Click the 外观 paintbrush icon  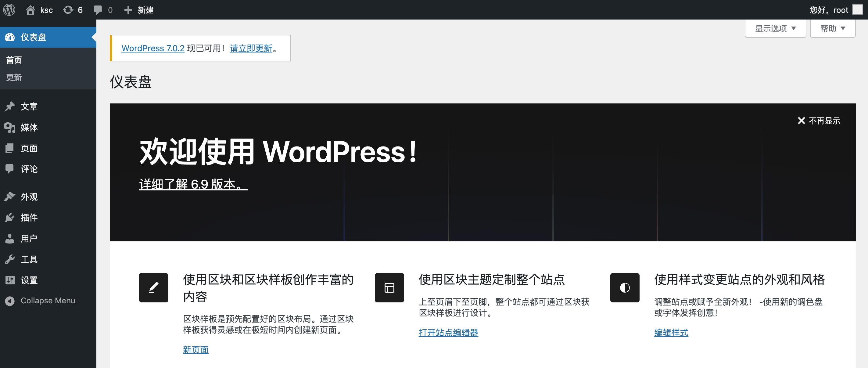(10, 197)
